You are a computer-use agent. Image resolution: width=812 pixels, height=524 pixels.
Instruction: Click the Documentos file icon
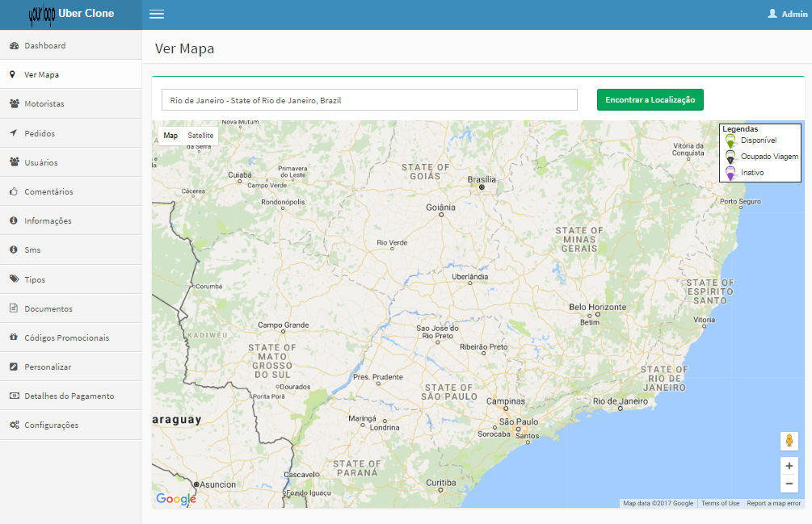pos(14,308)
